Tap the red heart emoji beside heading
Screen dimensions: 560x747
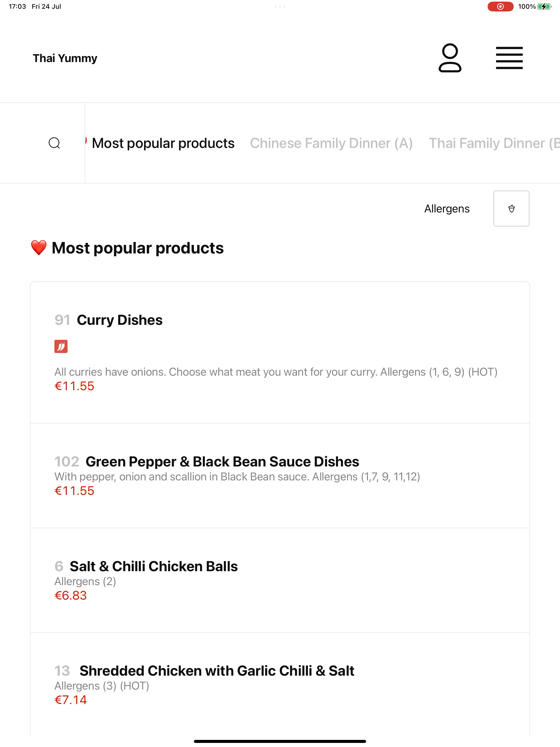39,248
